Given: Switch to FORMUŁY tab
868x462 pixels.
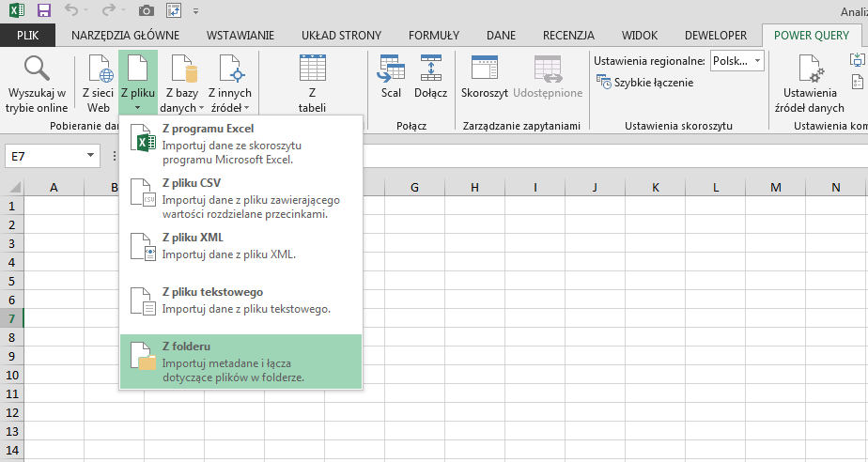Looking at the screenshot, I should coord(434,36).
